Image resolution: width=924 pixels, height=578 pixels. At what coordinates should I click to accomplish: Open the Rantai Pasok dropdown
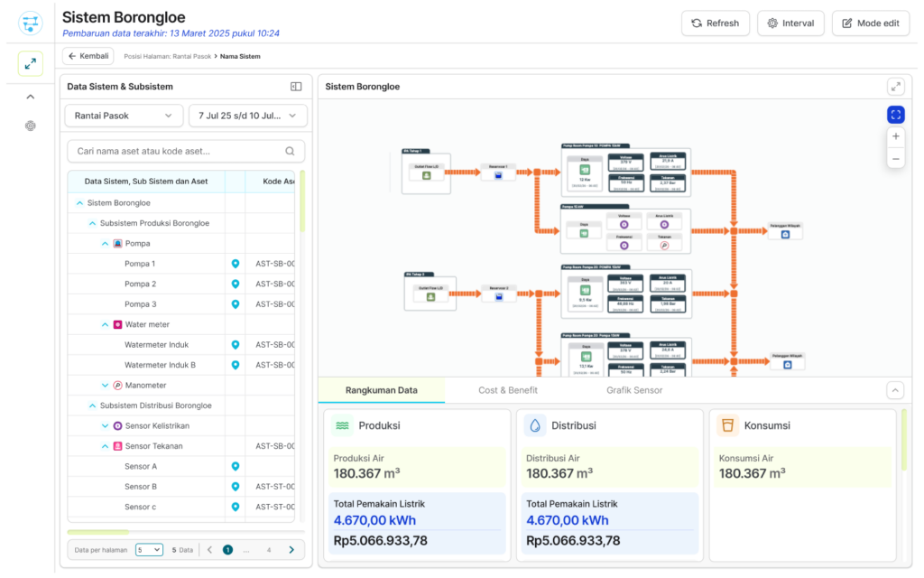pos(124,116)
